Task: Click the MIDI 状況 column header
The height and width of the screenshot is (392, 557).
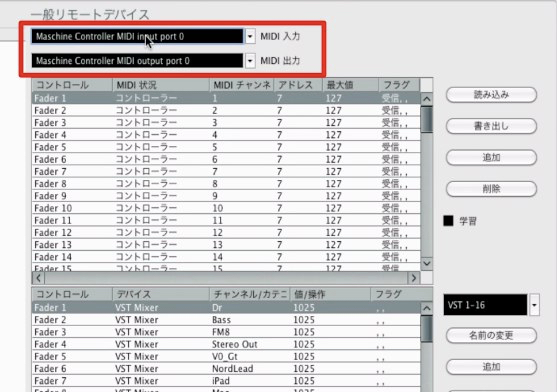Action: pyautogui.click(x=161, y=85)
